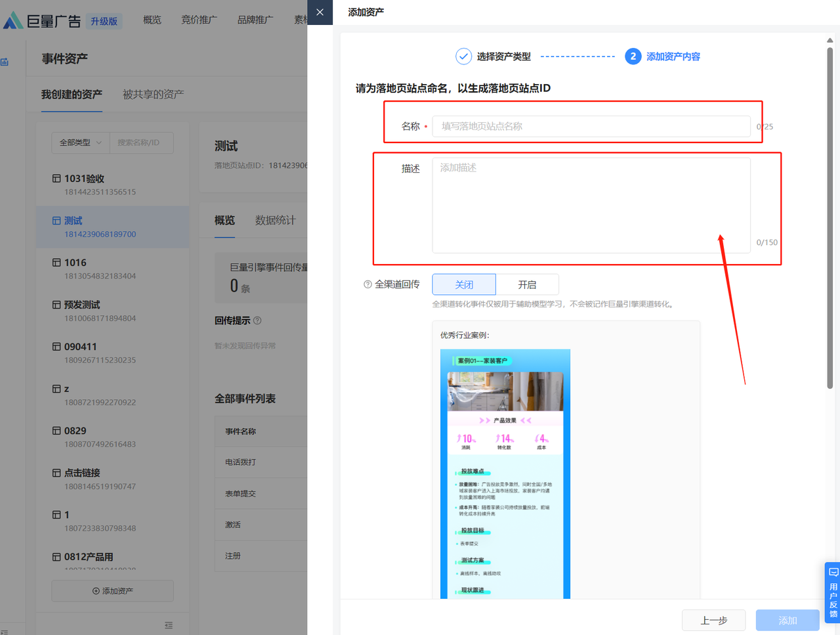Screen dimensions: 840x635
Task: Switch to 被共享的资产 tab
Action: pyautogui.click(x=153, y=95)
